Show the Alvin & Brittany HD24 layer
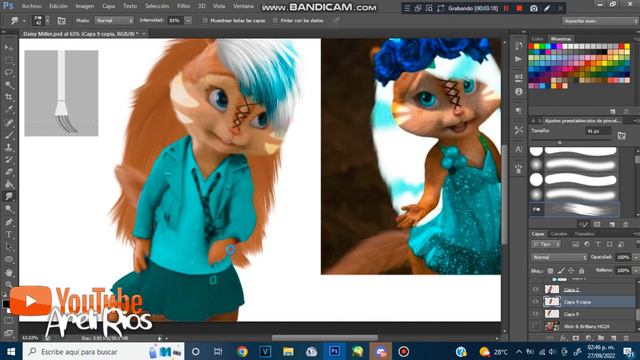This screenshot has height=360, width=640. click(536, 326)
